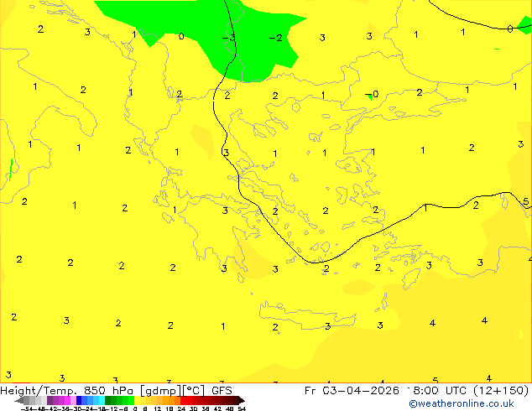
Task: Click the '(12+150)' forecast run label
Action: point(500,390)
